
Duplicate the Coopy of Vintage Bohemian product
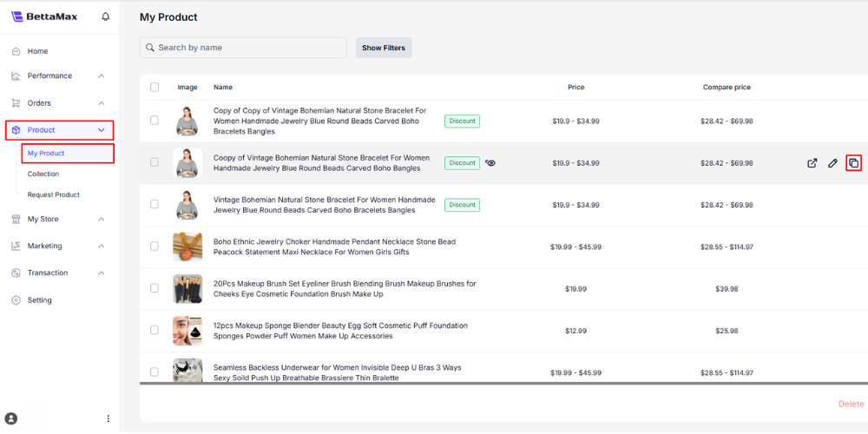click(x=853, y=162)
